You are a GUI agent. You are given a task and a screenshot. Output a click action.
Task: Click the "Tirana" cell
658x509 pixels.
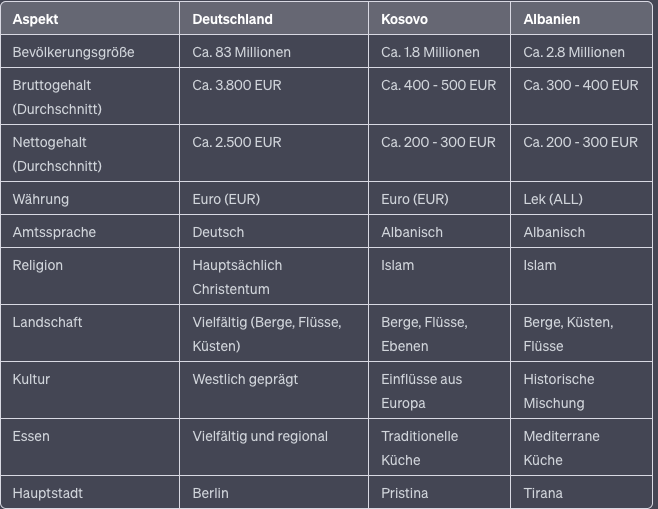(543, 493)
